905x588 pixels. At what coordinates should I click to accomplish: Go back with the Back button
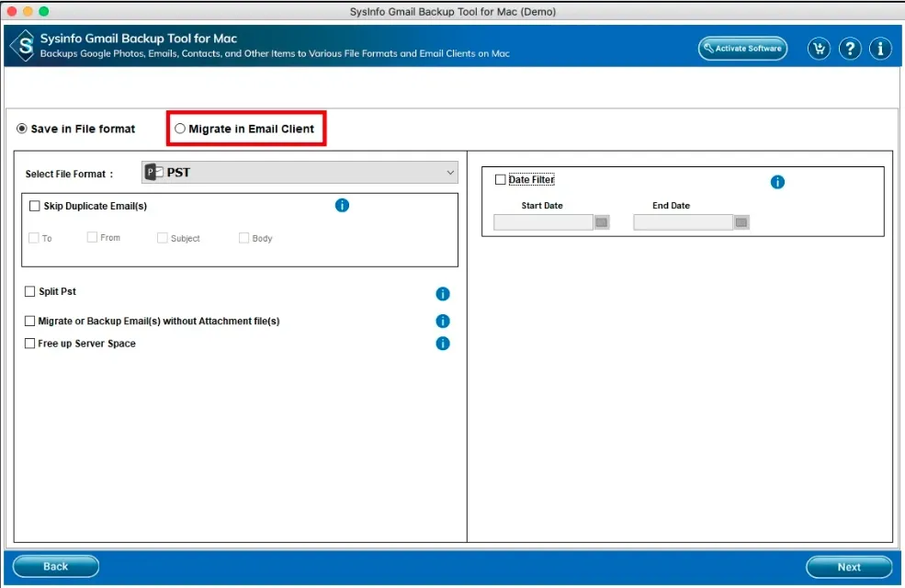(x=55, y=567)
